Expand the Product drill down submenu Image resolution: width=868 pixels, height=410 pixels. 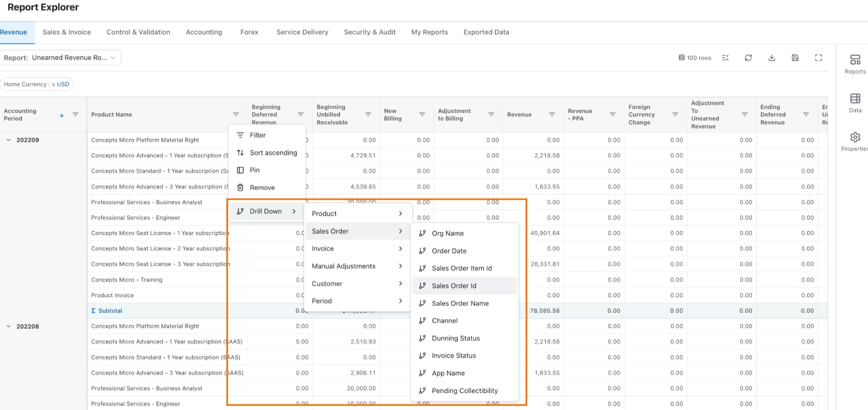click(357, 214)
